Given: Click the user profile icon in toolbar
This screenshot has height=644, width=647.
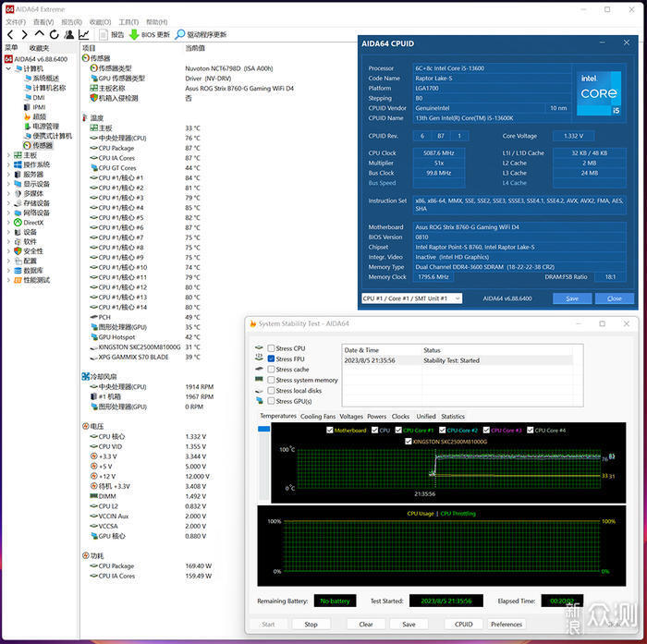Looking at the screenshot, I should click(69, 35).
